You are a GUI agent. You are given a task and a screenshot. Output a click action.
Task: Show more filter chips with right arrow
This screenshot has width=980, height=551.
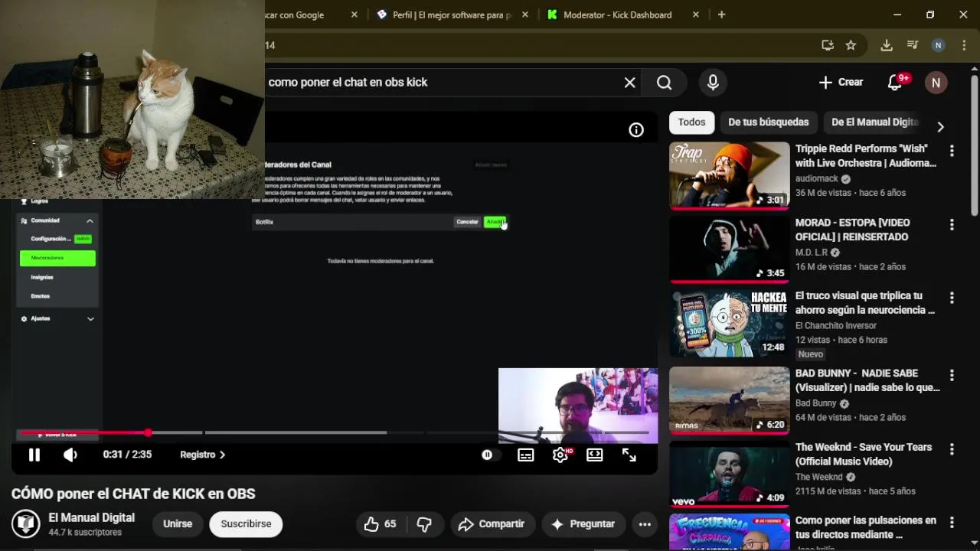click(x=940, y=127)
